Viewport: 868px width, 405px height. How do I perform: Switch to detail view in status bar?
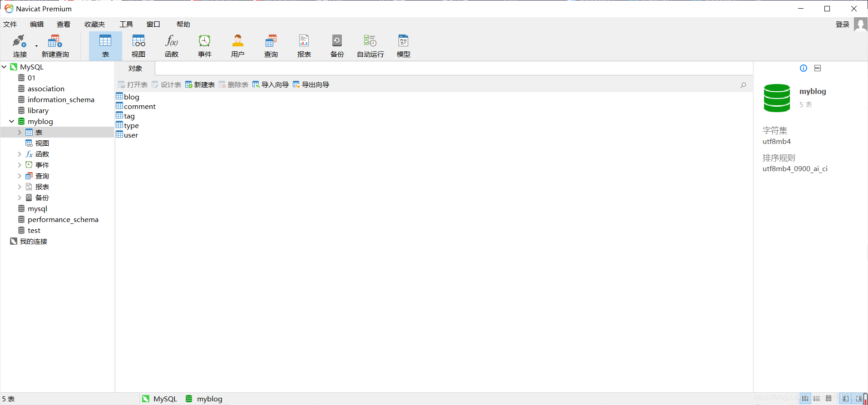(817, 398)
